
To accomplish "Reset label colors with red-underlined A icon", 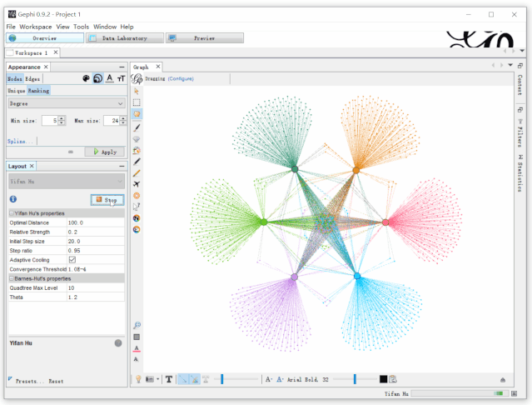I will (x=137, y=348).
